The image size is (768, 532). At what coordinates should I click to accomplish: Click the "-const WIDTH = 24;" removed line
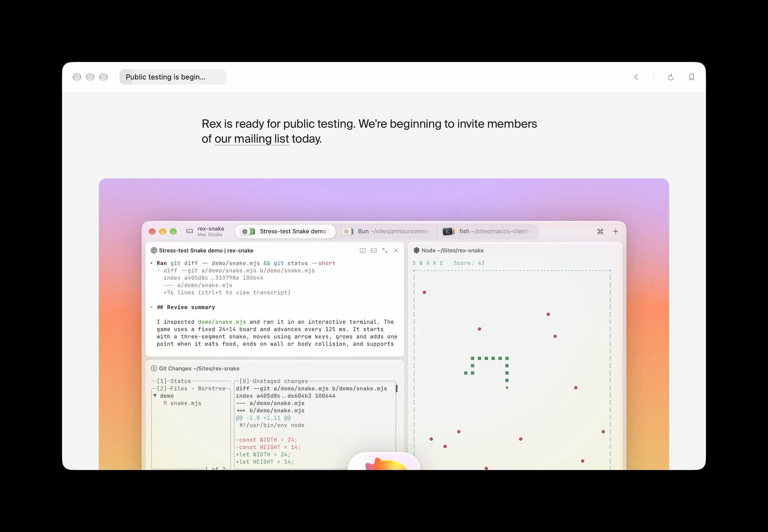click(x=266, y=440)
